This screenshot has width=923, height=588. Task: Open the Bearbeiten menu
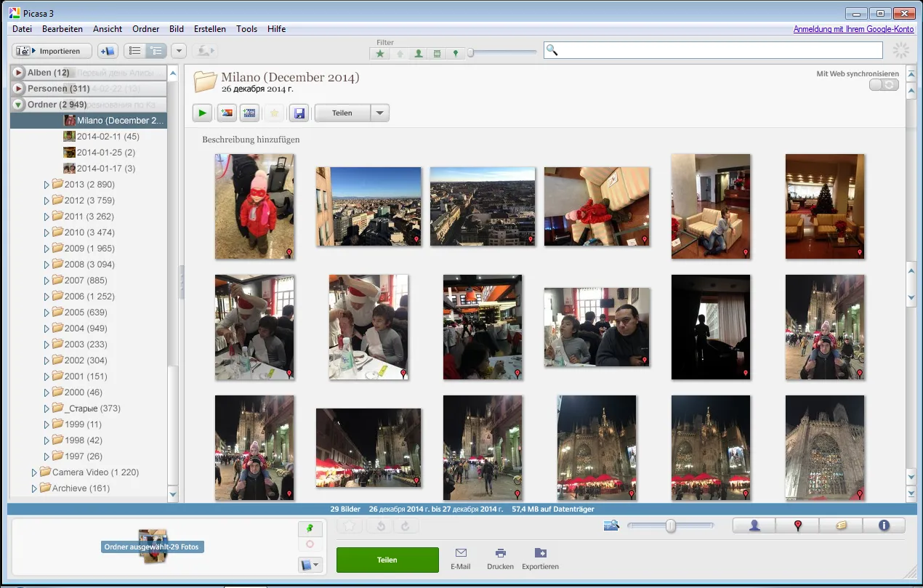pos(62,29)
